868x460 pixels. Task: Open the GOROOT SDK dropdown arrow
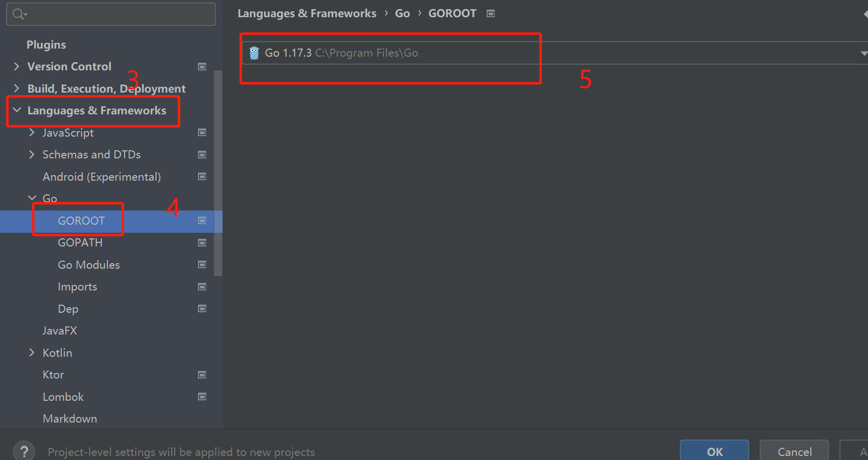point(863,53)
